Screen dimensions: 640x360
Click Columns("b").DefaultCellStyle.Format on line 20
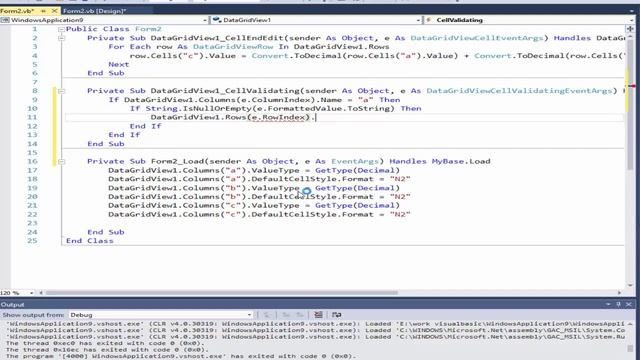pyautogui.click(x=278, y=197)
